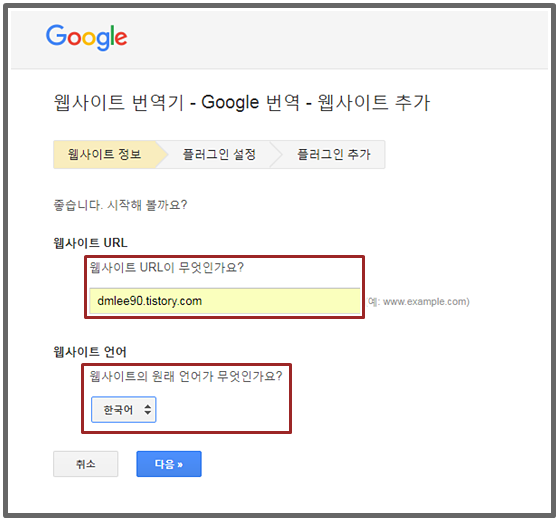Click the 웹사이트 언어 section label

click(90, 352)
